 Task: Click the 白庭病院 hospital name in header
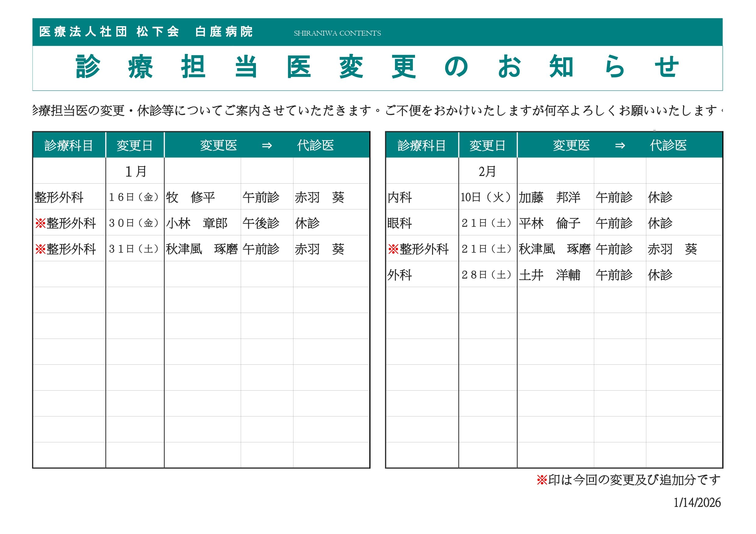(x=224, y=32)
